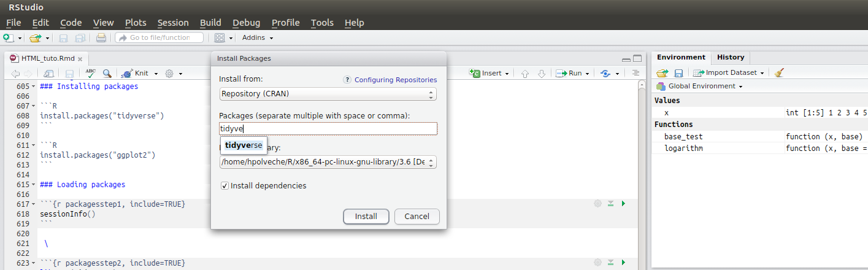Click the New File icon
The image size is (868, 270).
9,38
